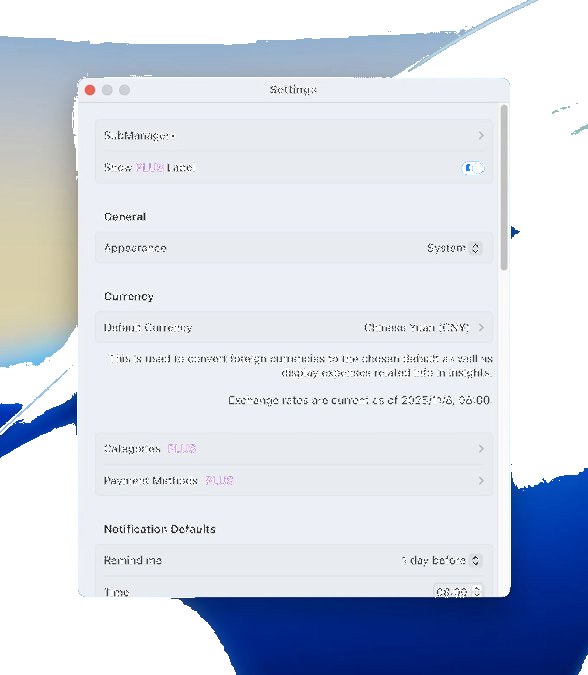Click the Categories row chevron
Screen dimensions: 588x675
(481, 449)
